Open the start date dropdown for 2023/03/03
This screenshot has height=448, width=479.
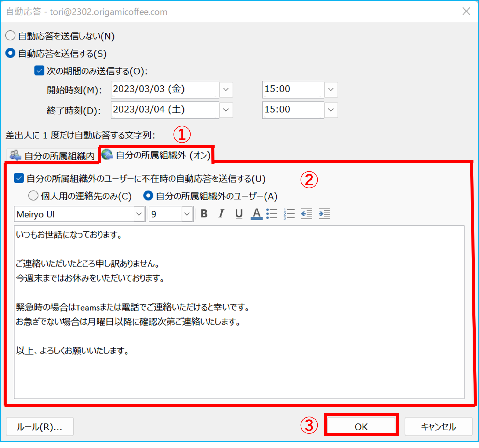click(x=226, y=89)
